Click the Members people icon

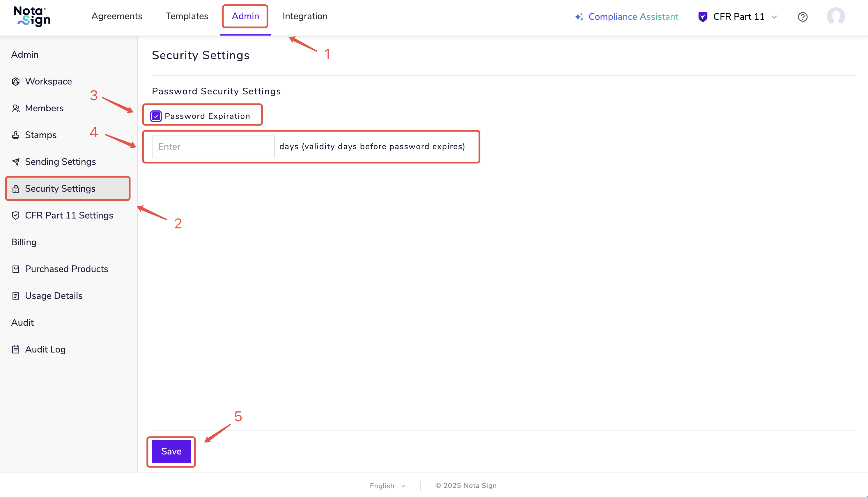point(16,108)
